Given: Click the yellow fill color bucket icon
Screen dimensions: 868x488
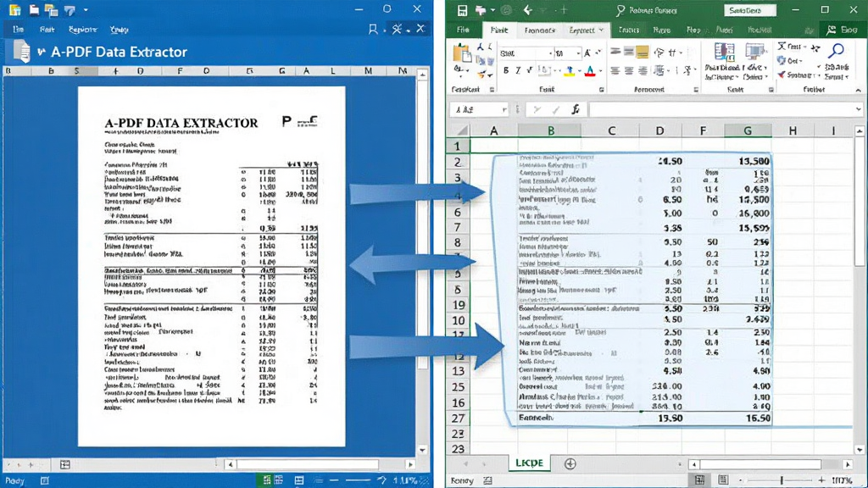Looking at the screenshot, I should click(569, 71).
